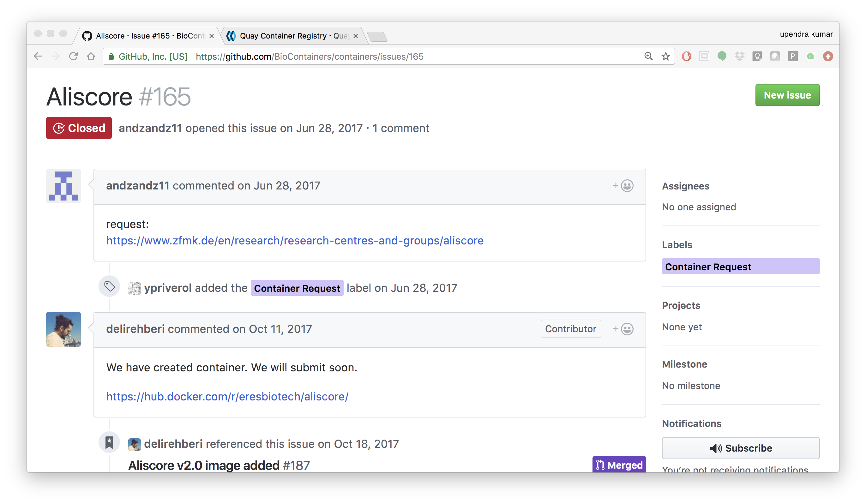Click the Closed status badge
This screenshot has width=866, height=504.
coord(79,128)
